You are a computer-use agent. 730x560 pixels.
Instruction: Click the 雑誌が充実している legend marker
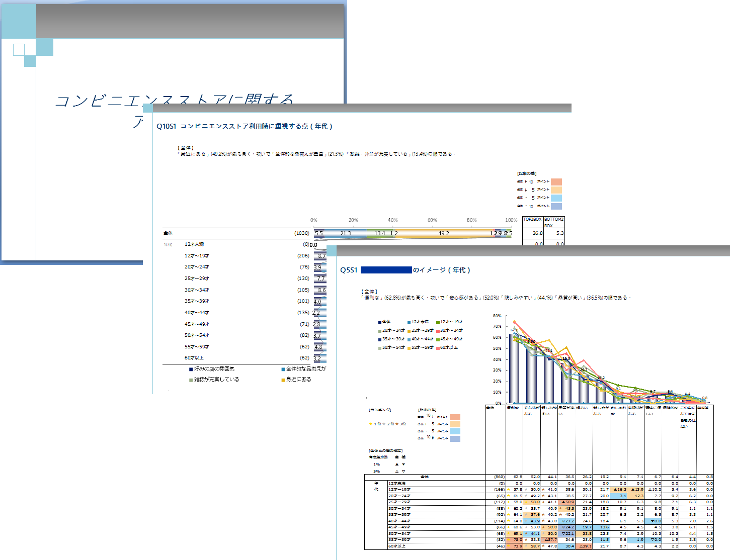(191, 380)
